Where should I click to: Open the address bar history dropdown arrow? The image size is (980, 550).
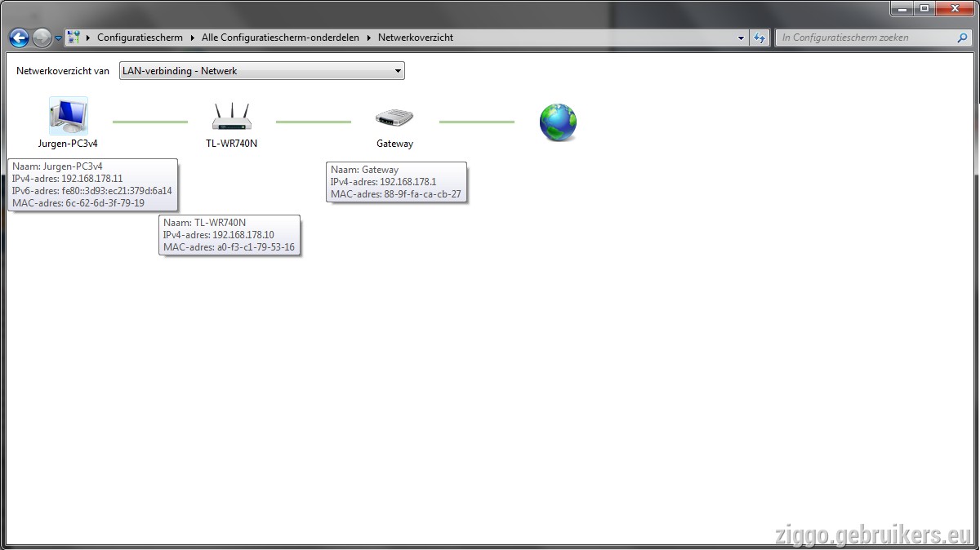point(741,38)
